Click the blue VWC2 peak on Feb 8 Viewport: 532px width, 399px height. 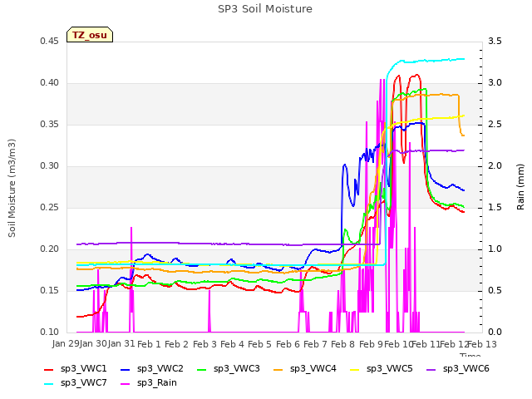(x=345, y=165)
